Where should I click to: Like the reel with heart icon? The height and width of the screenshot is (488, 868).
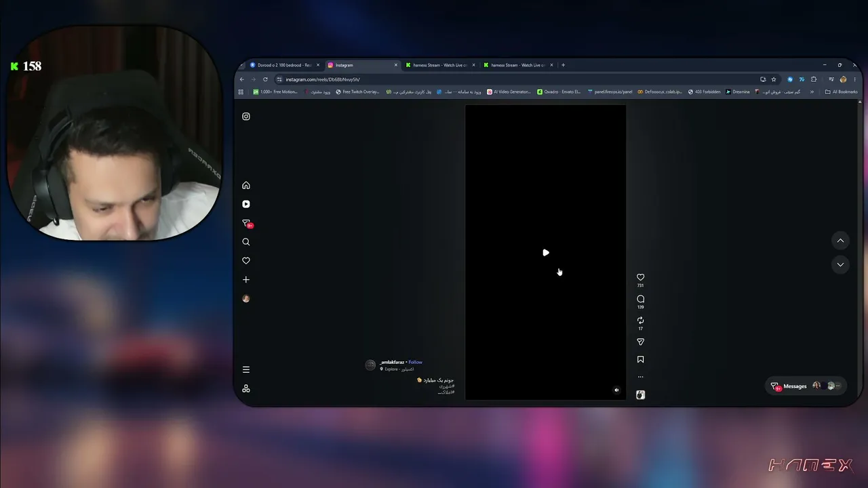click(x=640, y=277)
